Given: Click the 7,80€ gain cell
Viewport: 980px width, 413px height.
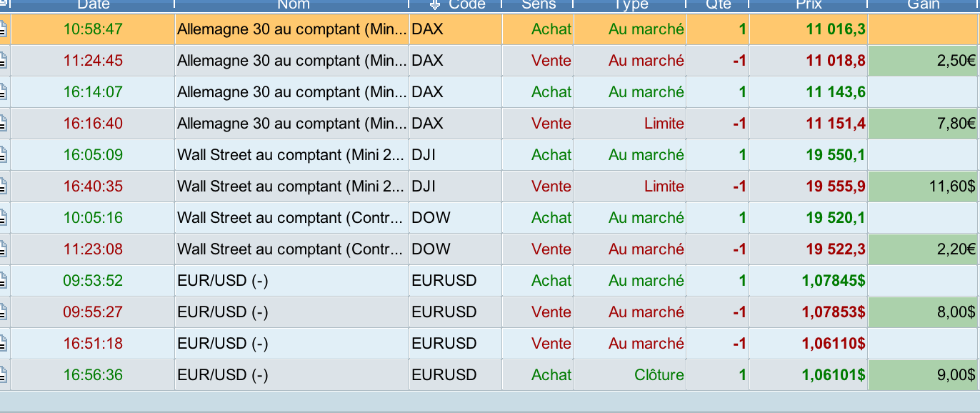Looking at the screenshot, I should 924,124.
